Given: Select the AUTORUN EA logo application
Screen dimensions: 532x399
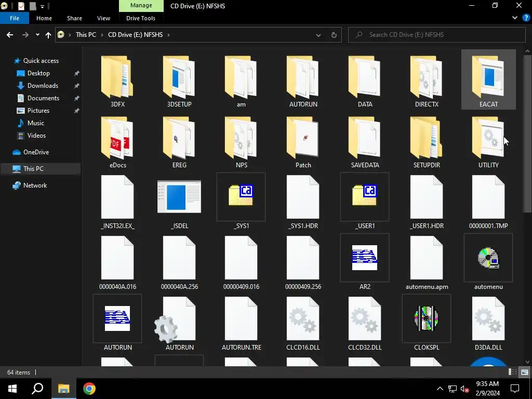Looking at the screenshot, I should pyautogui.click(x=117, y=323).
